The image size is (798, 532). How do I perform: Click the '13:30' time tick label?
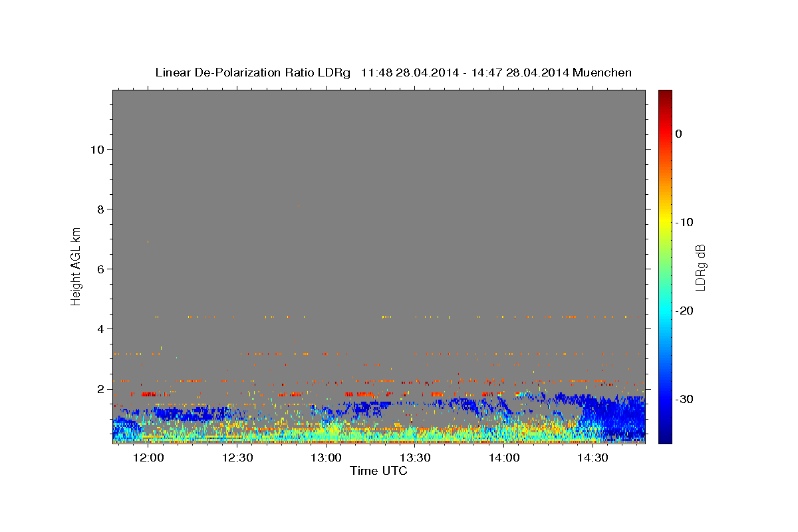pyautogui.click(x=416, y=458)
